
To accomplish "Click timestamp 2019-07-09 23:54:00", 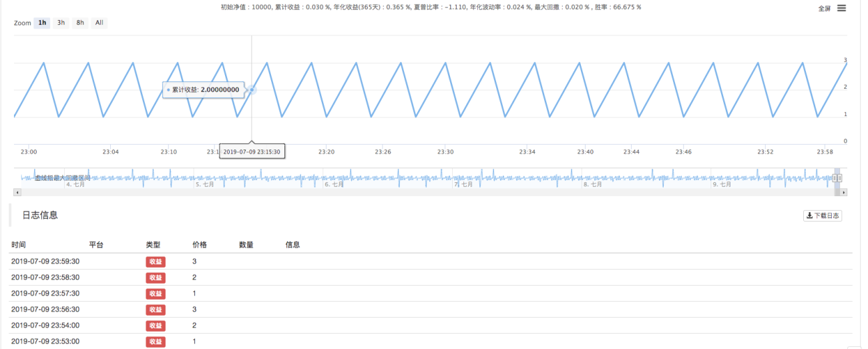I will tap(45, 326).
